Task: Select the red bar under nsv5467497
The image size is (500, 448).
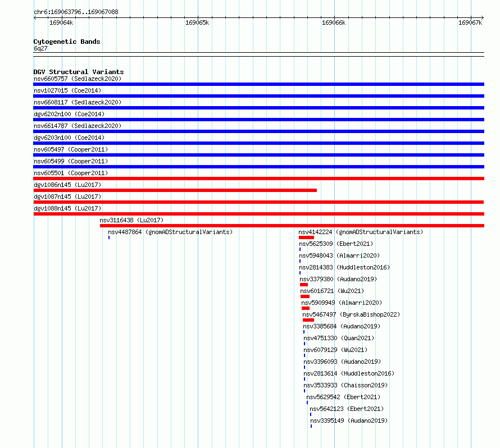Action: click(308, 320)
